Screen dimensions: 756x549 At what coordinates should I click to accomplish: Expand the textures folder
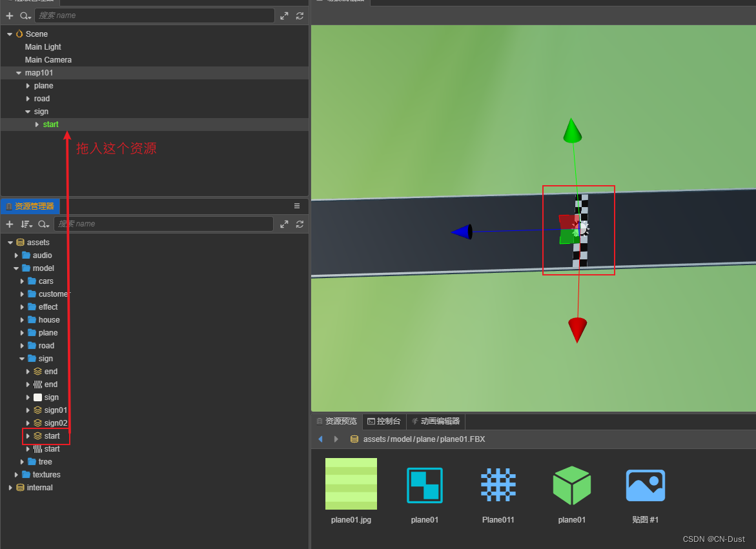click(16, 475)
